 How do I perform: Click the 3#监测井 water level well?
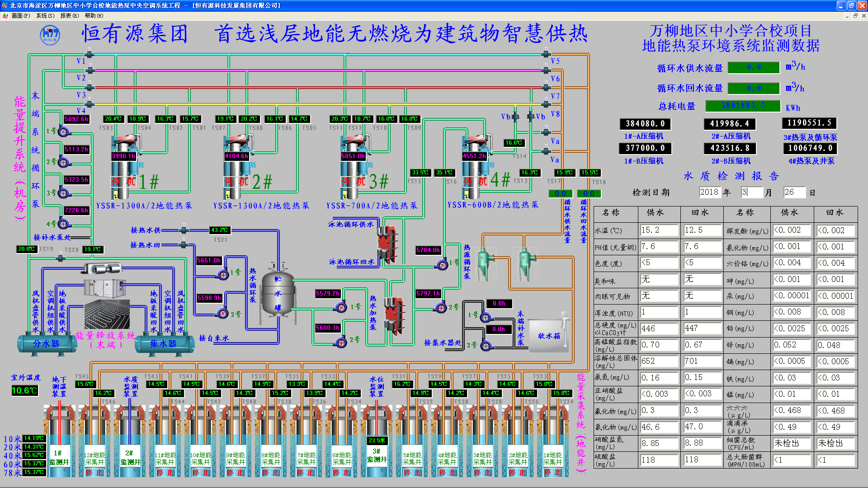point(376,455)
